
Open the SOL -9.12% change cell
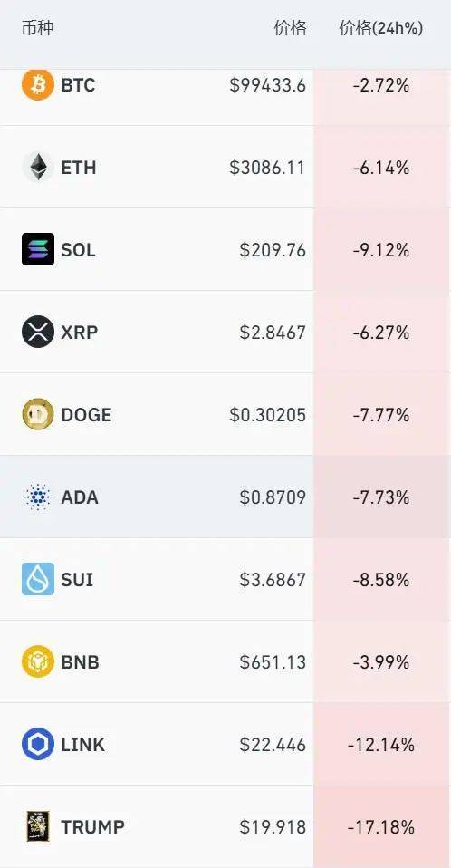[381, 250]
